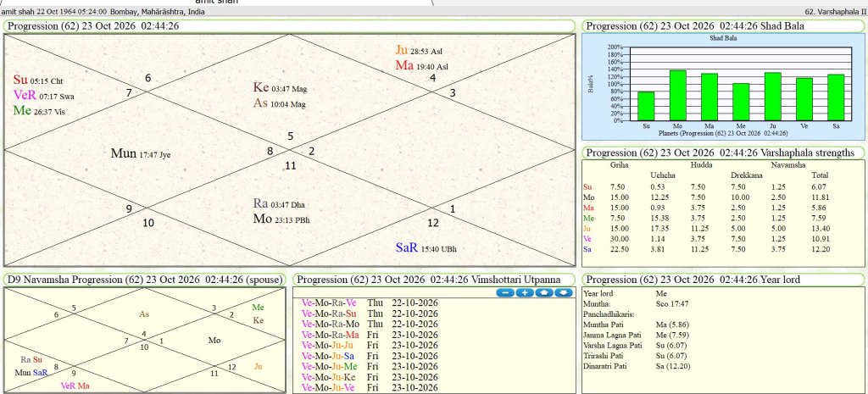Click the Jupiter bar in Shad Bala chart

click(x=772, y=96)
